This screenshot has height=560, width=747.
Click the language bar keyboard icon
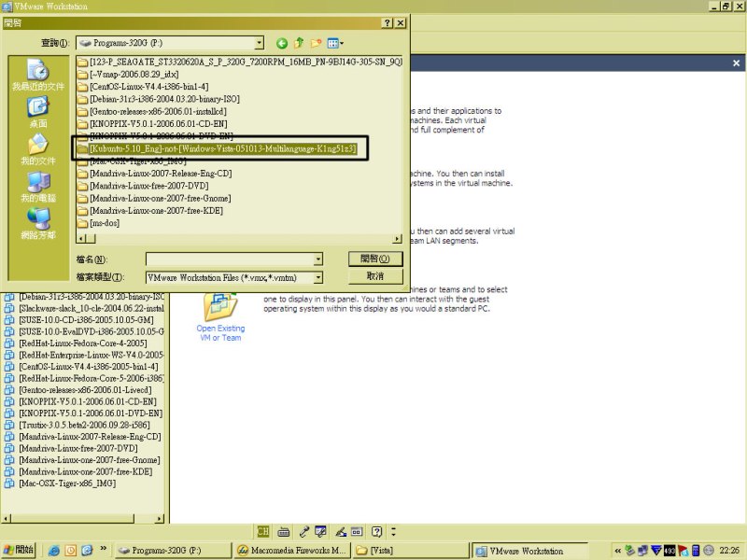point(284,531)
